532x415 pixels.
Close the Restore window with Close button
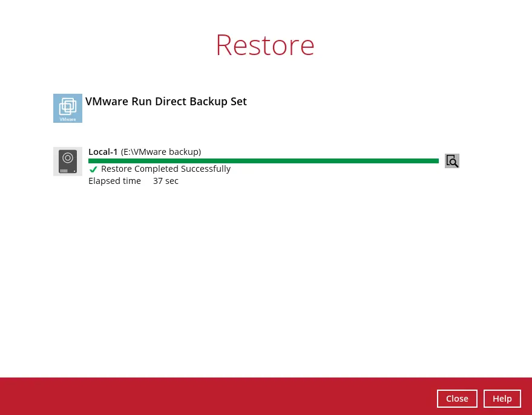pyautogui.click(x=457, y=399)
